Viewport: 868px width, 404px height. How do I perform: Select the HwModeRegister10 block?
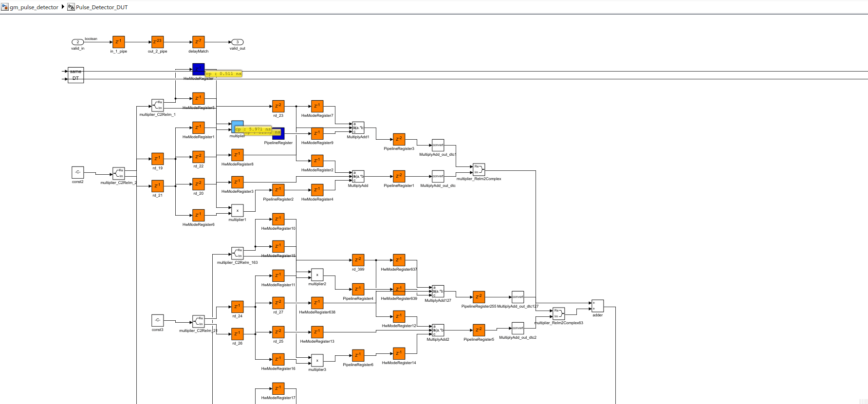278,219
